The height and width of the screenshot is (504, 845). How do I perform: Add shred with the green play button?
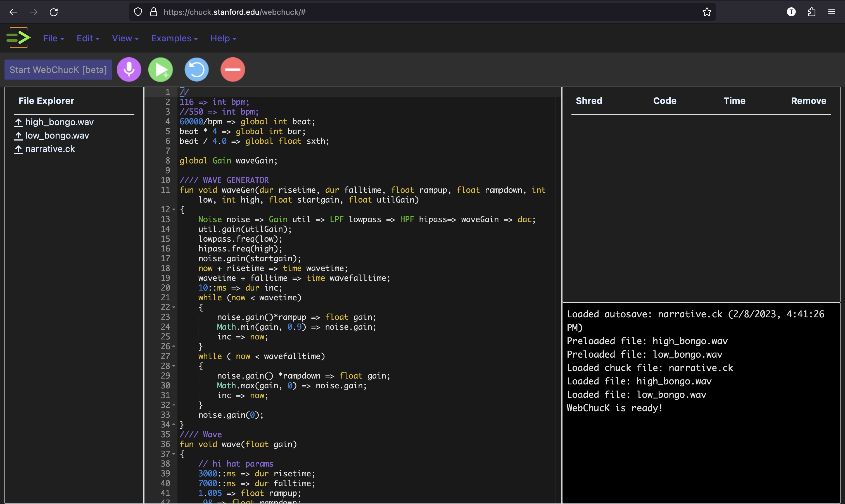pos(161,70)
